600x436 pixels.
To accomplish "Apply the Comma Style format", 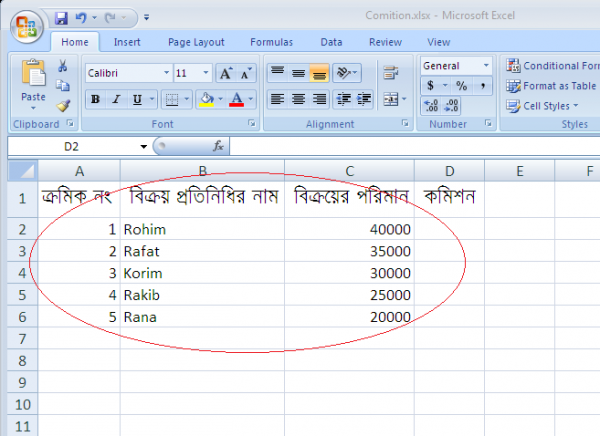I will tap(483, 85).
